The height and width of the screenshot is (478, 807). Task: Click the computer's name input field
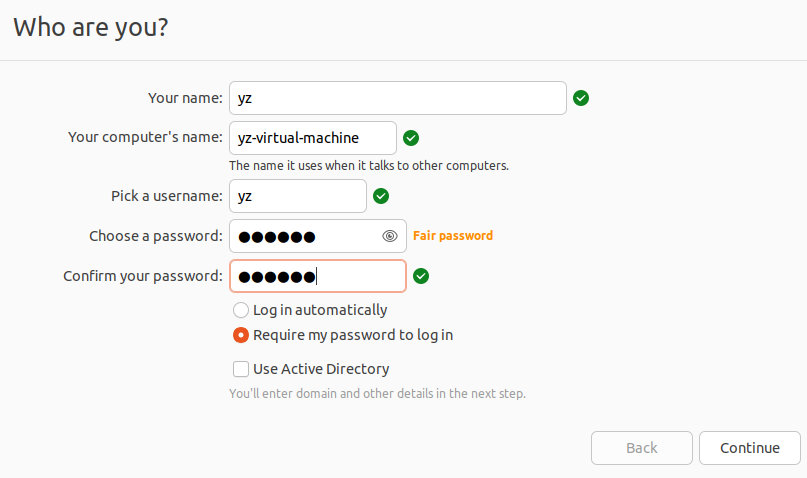coord(312,138)
